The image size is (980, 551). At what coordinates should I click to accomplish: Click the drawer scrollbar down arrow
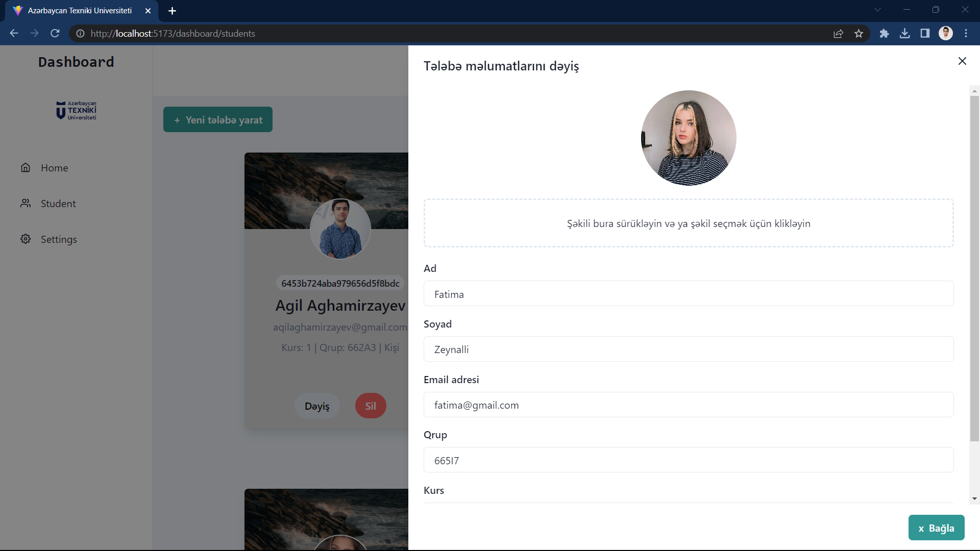click(974, 499)
